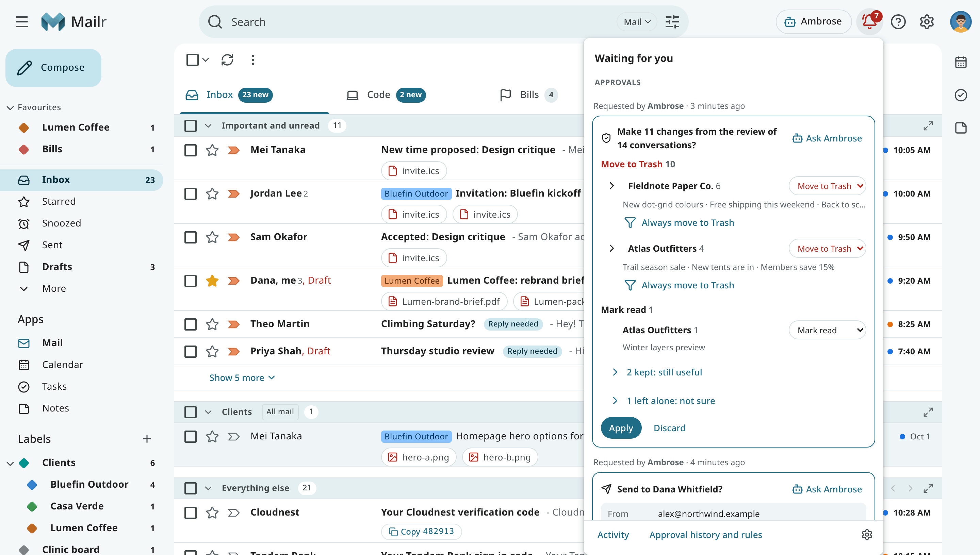Select the Jordan Lee email checkbox
Image resolution: width=980 pixels, height=555 pixels.
coord(191,194)
